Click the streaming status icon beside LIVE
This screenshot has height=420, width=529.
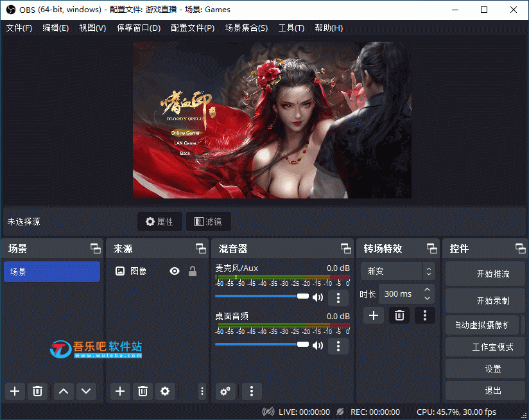point(268,412)
